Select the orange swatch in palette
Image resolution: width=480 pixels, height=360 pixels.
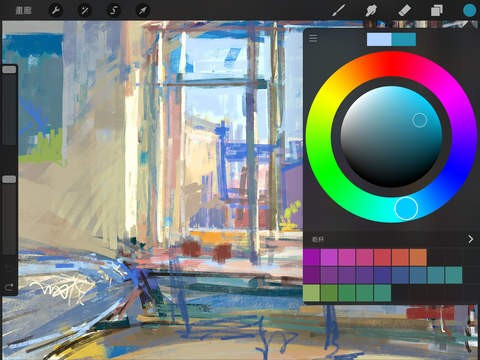tap(418, 257)
